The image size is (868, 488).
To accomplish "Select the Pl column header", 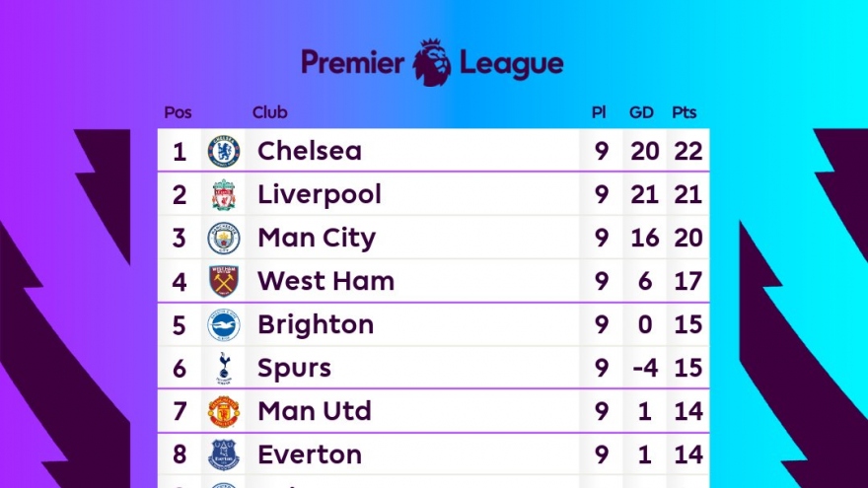I will [x=599, y=112].
